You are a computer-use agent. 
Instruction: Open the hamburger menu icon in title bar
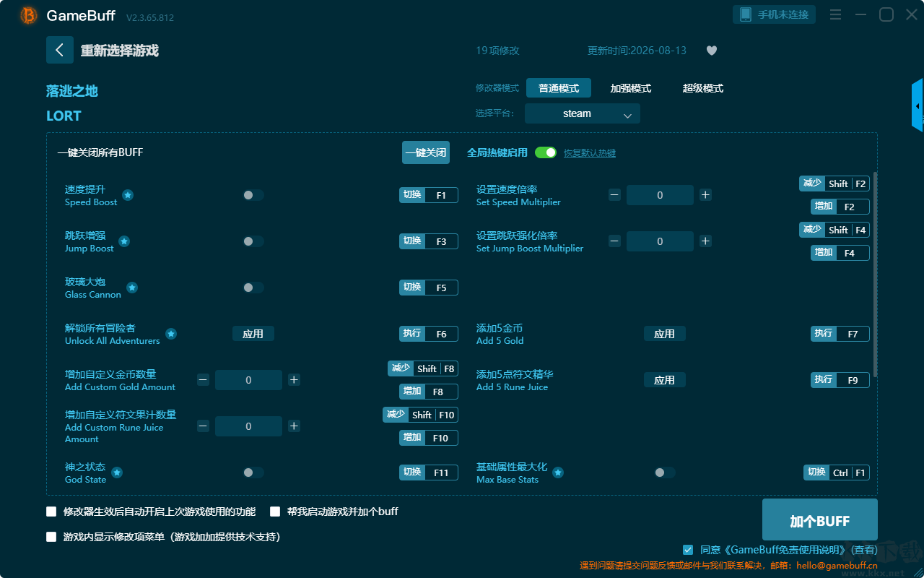coord(835,14)
